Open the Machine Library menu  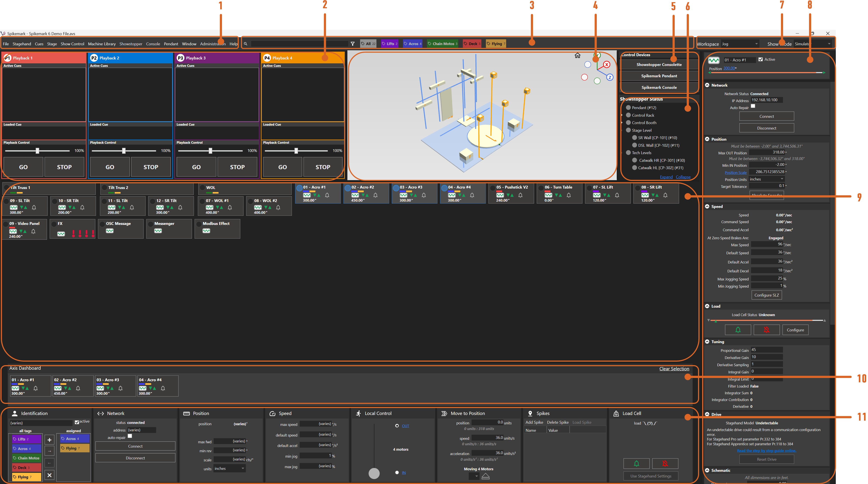(101, 44)
